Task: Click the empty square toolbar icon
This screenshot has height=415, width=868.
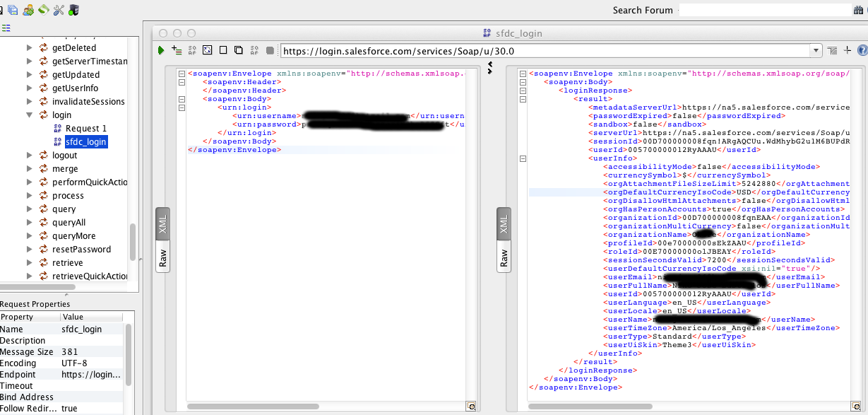Action: click(223, 50)
